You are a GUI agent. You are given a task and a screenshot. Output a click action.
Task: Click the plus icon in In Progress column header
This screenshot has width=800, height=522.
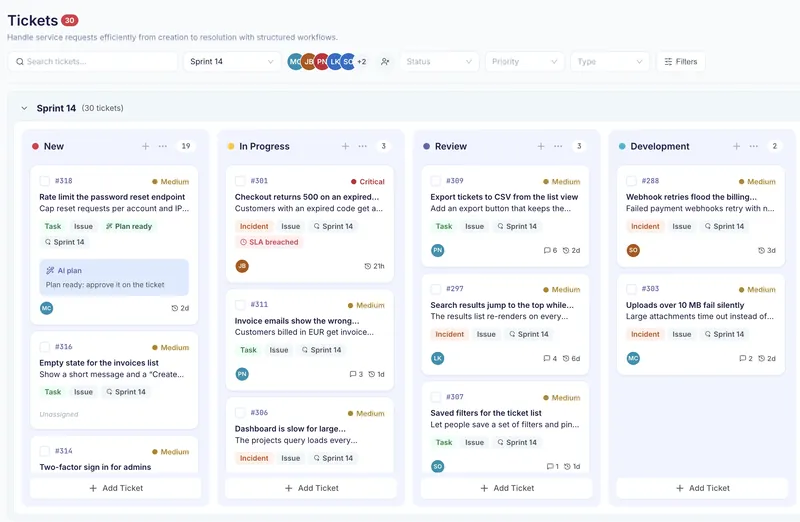click(x=345, y=146)
